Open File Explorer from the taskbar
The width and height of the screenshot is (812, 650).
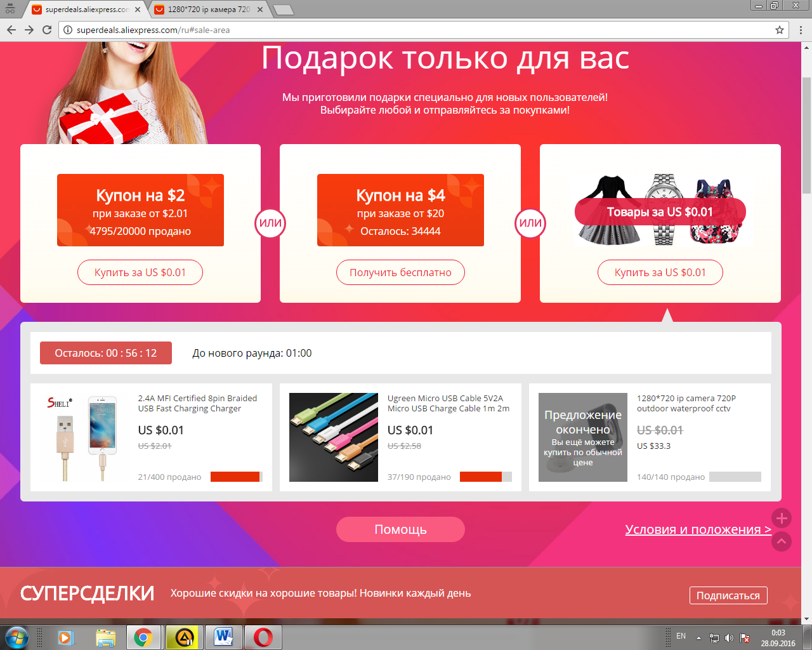pyautogui.click(x=105, y=637)
